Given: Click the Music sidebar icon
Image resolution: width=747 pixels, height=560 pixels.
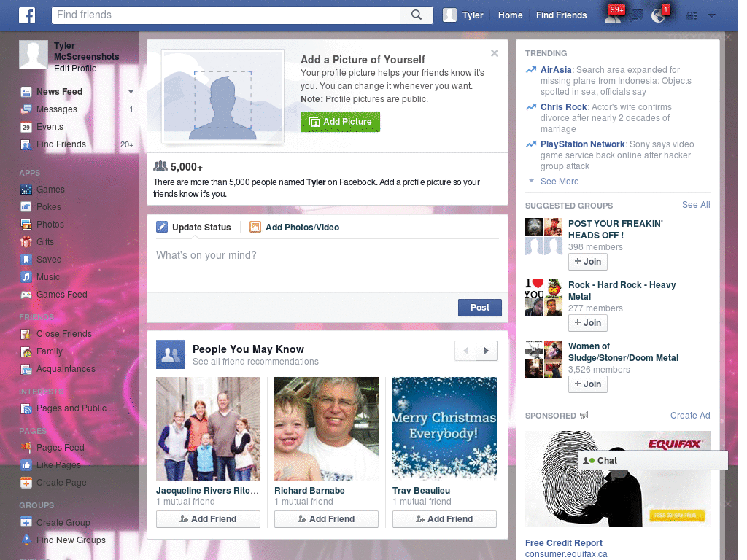Looking at the screenshot, I should 26,276.
